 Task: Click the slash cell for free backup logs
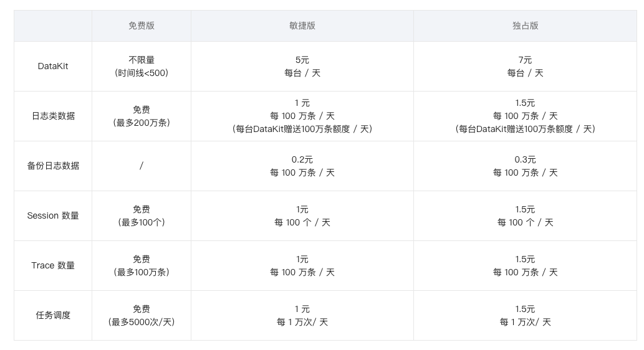coord(142,166)
